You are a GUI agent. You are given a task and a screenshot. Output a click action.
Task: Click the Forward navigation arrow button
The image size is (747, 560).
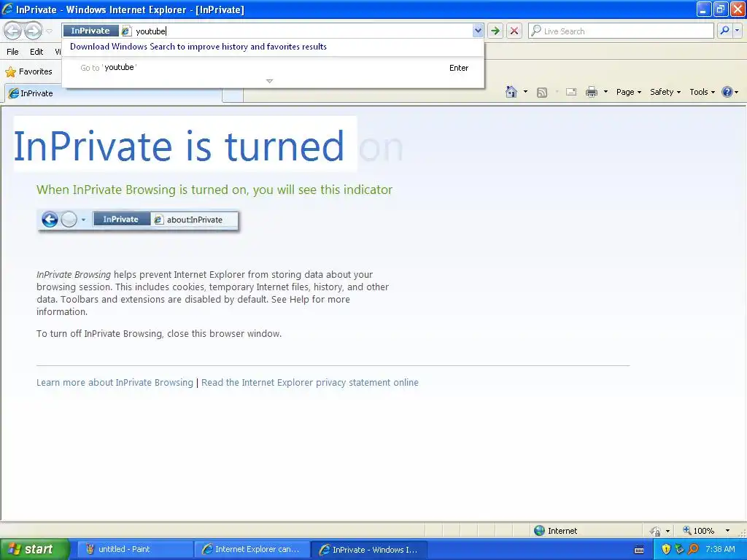click(x=33, y=31)
